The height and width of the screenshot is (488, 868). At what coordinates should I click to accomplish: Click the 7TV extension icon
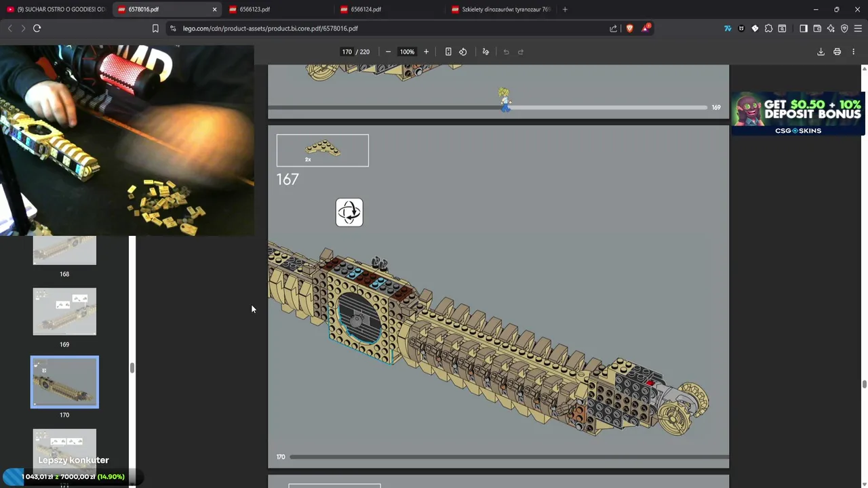(x=728, y=28)
